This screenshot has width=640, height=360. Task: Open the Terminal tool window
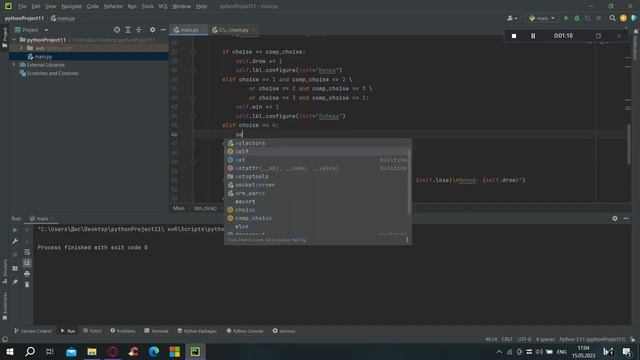(156, 331)
